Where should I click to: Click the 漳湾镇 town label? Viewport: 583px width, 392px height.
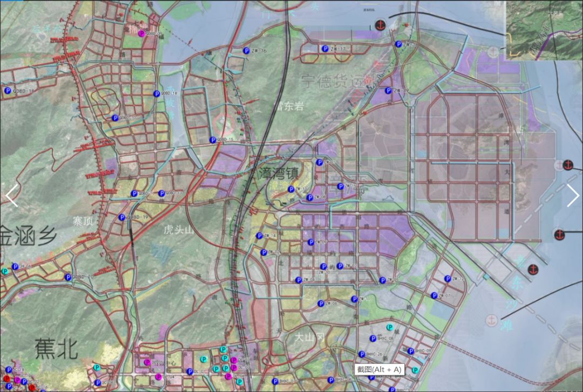pyautogui.click(x=278, y=174)
